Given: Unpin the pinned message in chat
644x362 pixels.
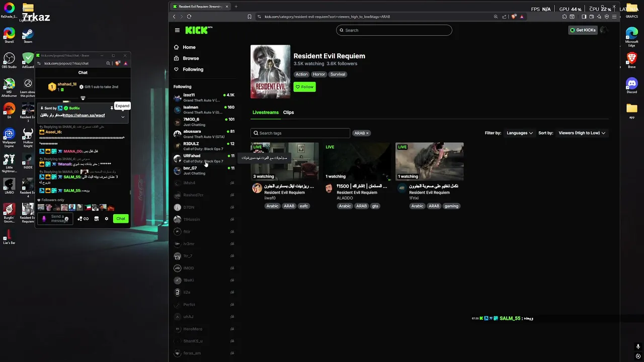Looking at the screenshot, I should (x=112, y=108).
